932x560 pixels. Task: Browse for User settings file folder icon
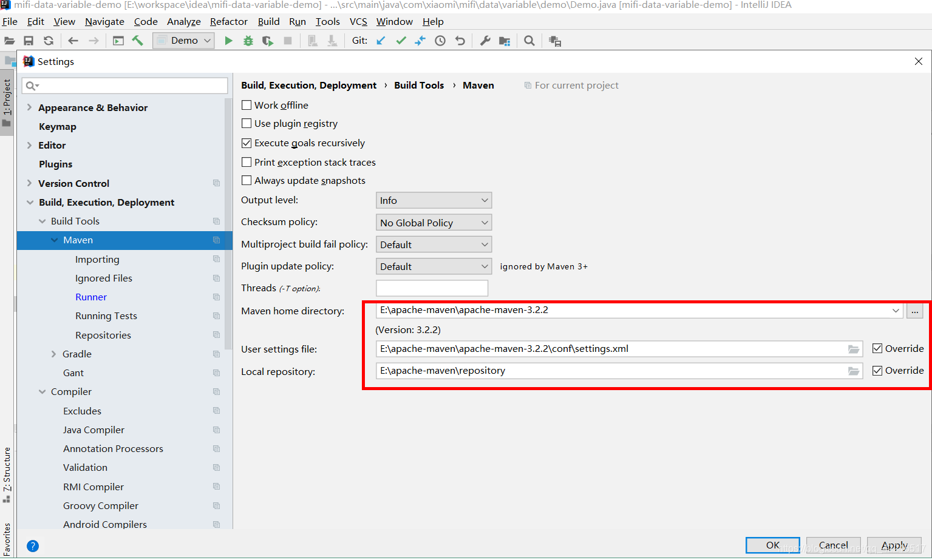point(854,349)
